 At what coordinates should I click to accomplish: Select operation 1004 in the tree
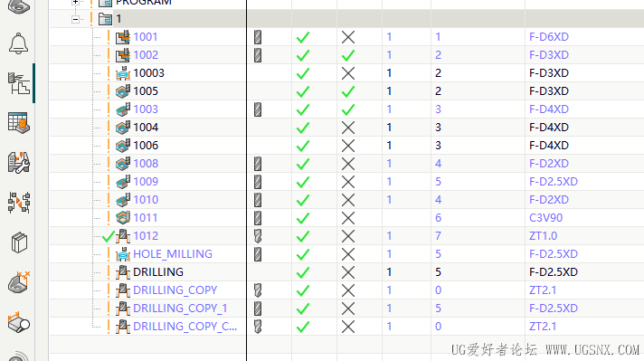tap(146, 128)
